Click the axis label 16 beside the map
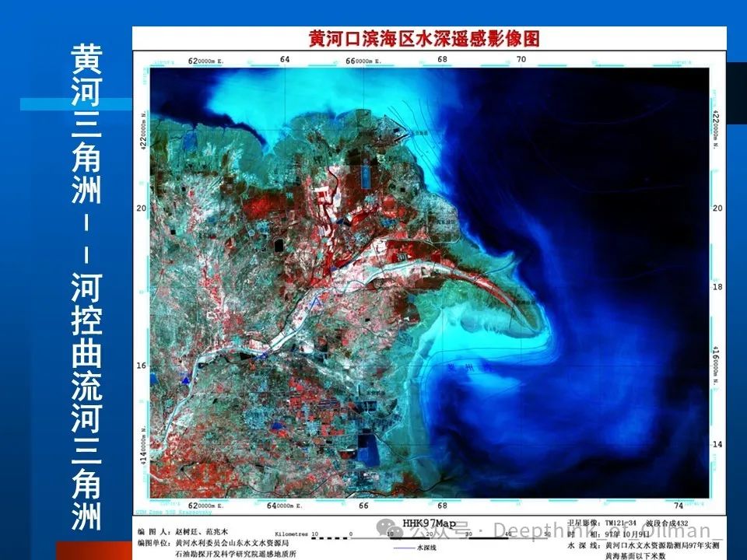The image size is (747, 560). (x=141, y=366)
